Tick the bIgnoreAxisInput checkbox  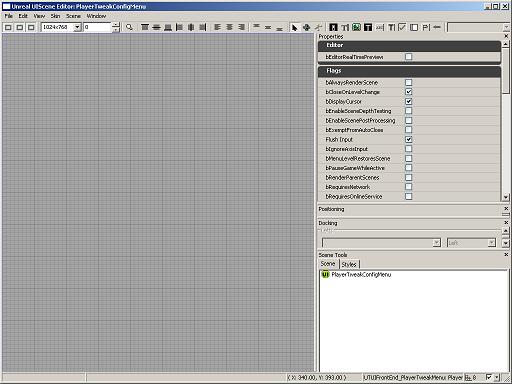pyautogui.click(x=408, y=149)
